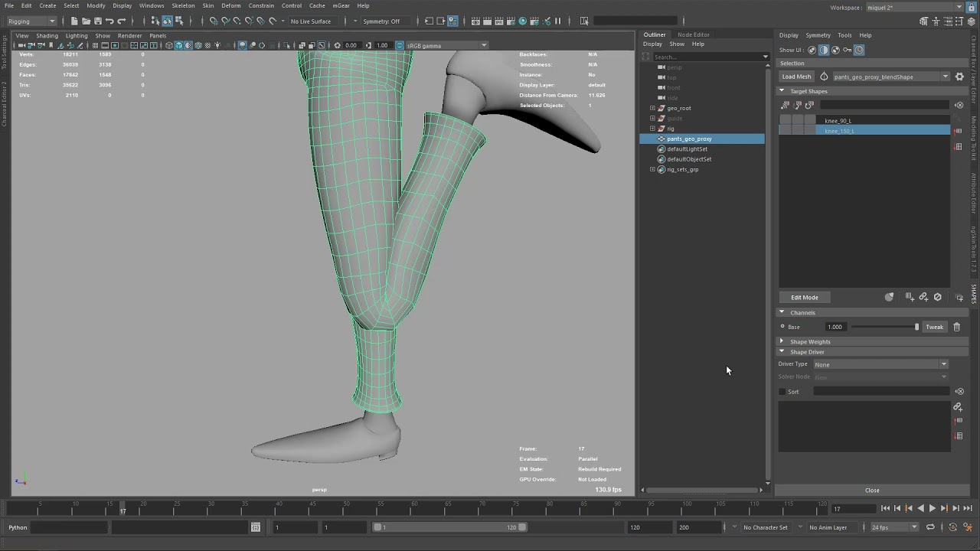Image resolution: width=980 pixels, height=551 pixels.
Task: Click the Edit Mode button
Action: [804, 297]
